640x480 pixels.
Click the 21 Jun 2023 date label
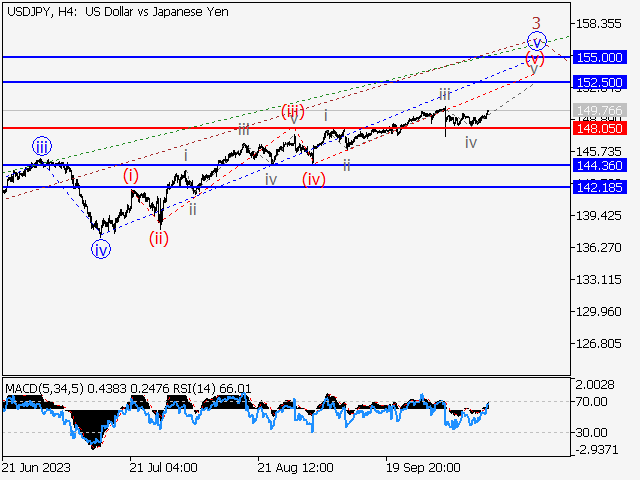click(x=36, y=467)
